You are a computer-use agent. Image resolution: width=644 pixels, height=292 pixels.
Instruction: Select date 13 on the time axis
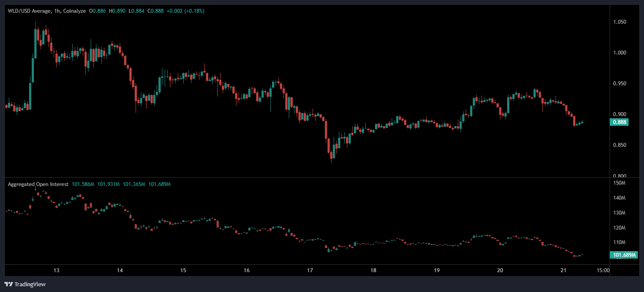point(56,270)
